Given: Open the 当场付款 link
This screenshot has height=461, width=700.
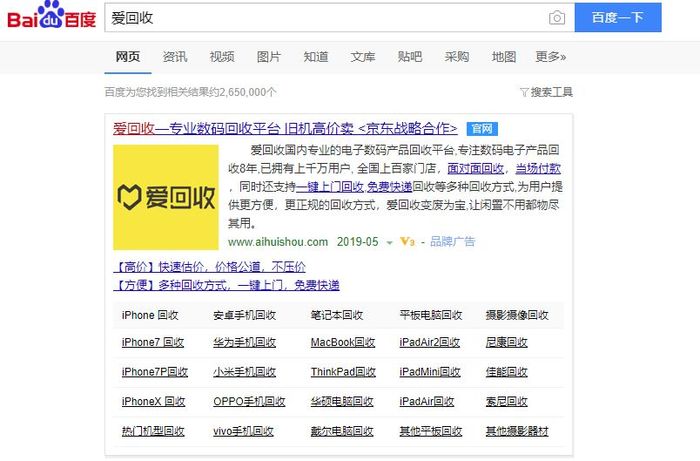Looking at the screenshot, I should (538, 168).
